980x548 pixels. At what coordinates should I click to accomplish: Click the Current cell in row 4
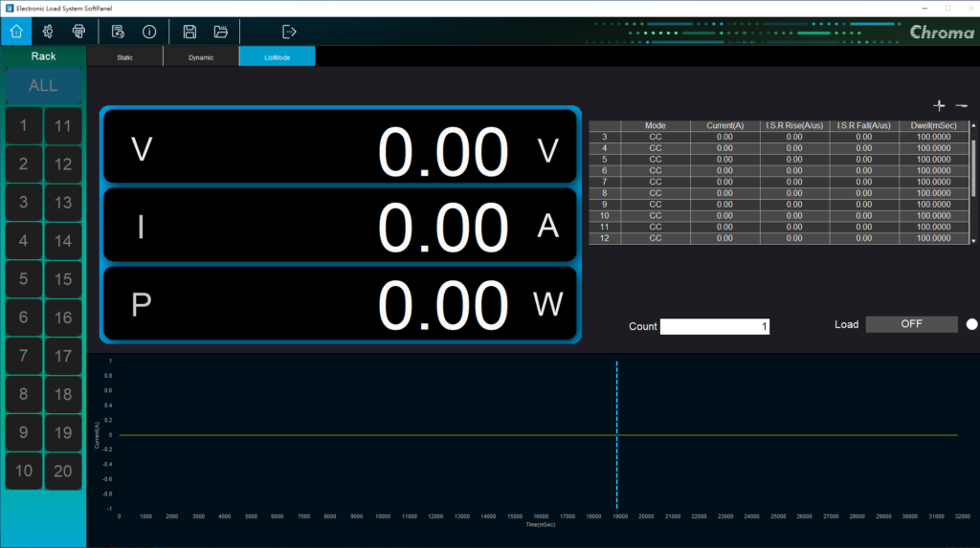[x=725, y=148]
